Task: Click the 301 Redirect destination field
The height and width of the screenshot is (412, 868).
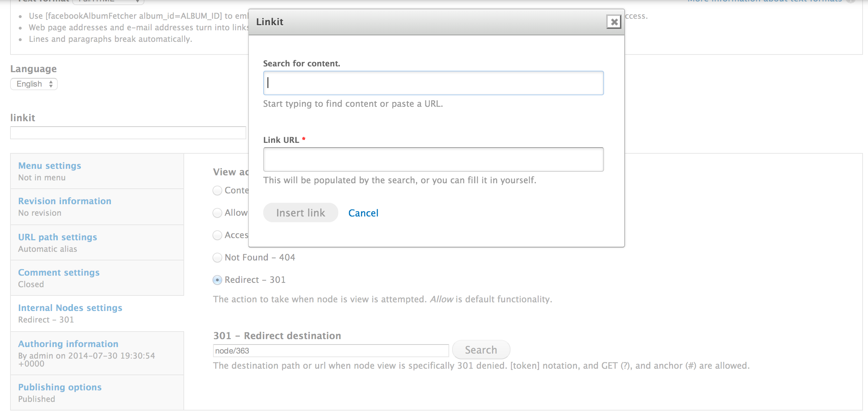Action: (x=331, y=351)
